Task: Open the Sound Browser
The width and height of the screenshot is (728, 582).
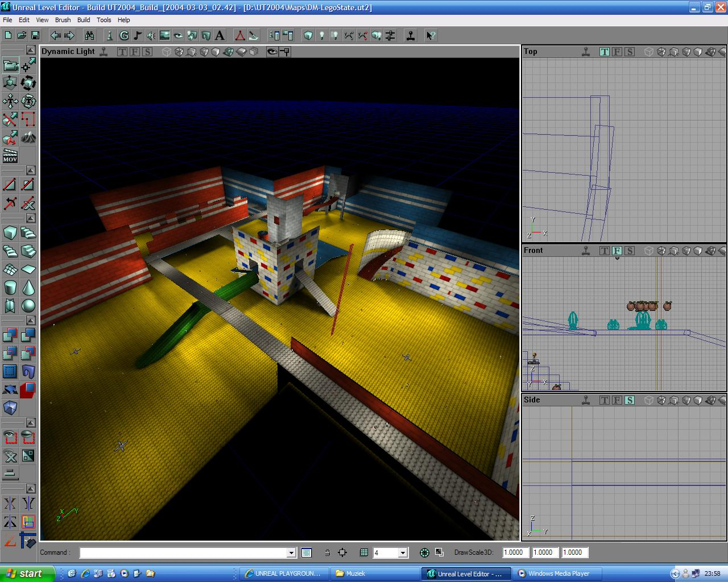Action: coord(151,35)
